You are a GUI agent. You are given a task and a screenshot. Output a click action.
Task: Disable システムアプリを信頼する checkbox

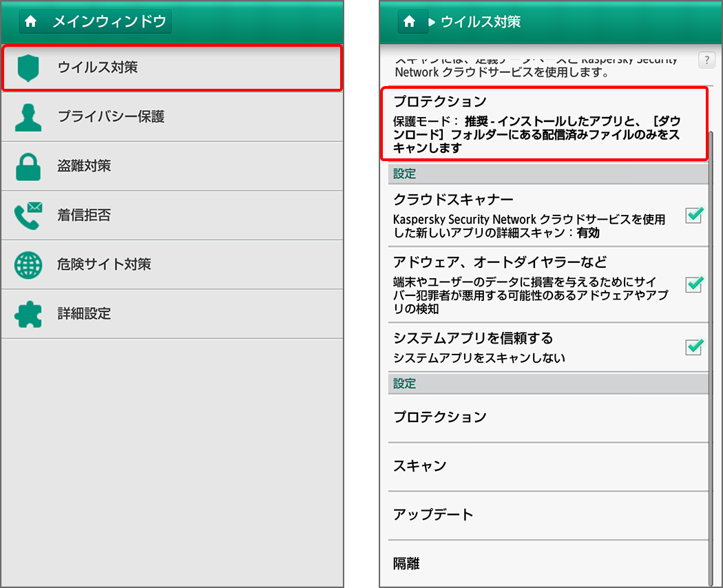point(694,347)
